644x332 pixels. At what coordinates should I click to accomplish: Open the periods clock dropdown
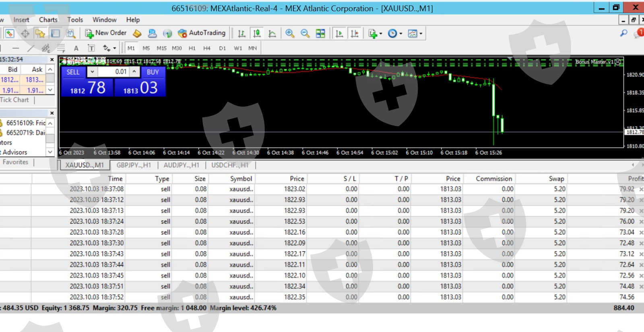395,33
